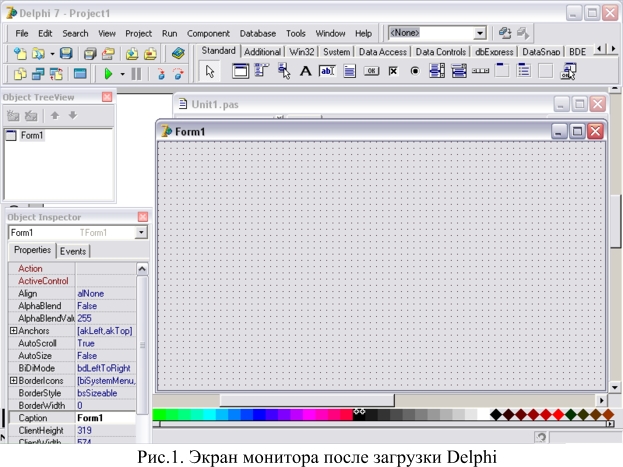Click the Trace Into debug icon

pyautogui.click(x=161, y=74)
